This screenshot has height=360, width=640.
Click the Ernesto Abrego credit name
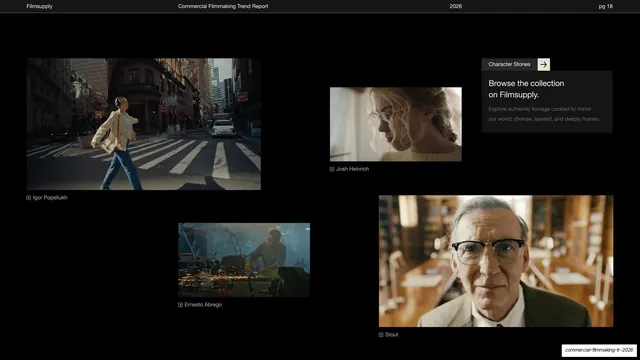203,304
